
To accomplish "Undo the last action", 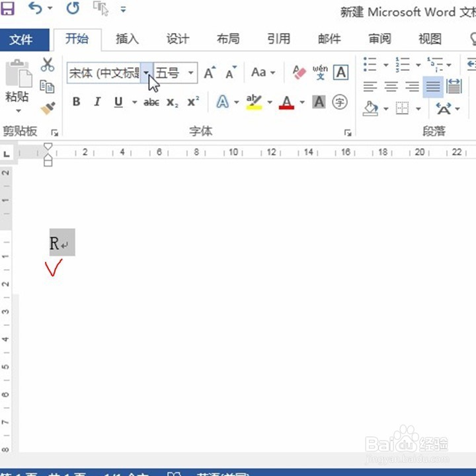I will (x=35, y=8).
